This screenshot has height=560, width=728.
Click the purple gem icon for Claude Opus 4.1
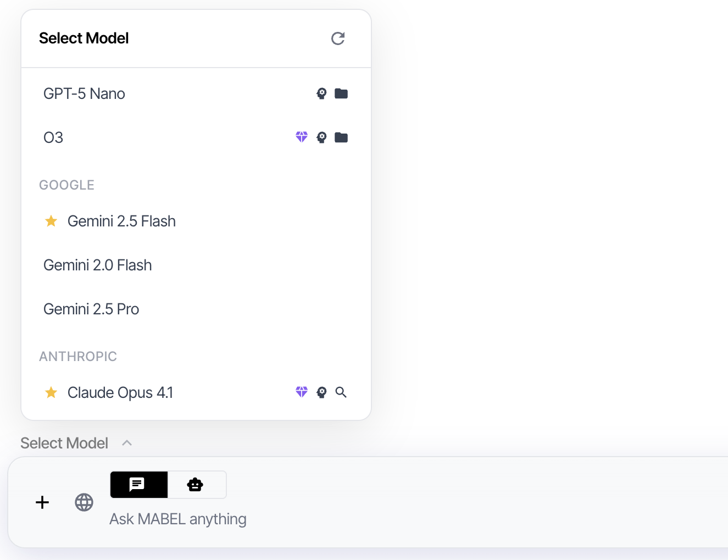pyautogui.click(x=302, y=392)
